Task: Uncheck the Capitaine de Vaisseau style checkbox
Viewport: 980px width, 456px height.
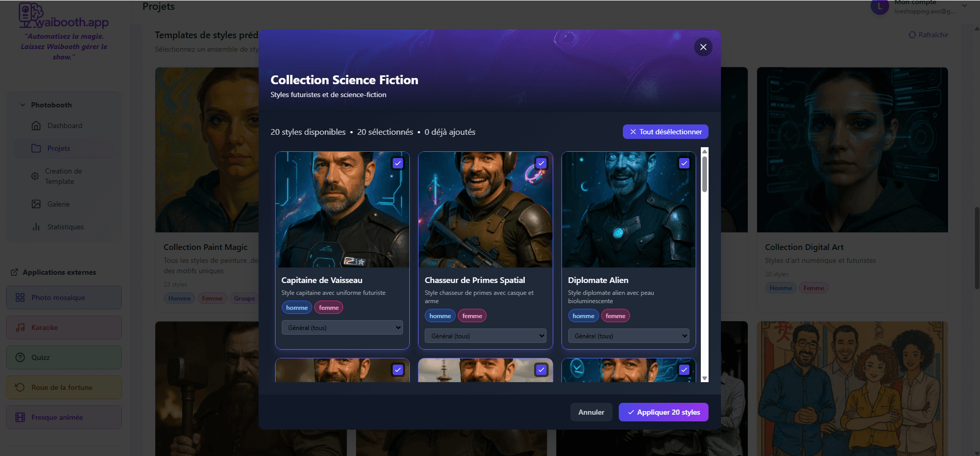Action: 397,163
